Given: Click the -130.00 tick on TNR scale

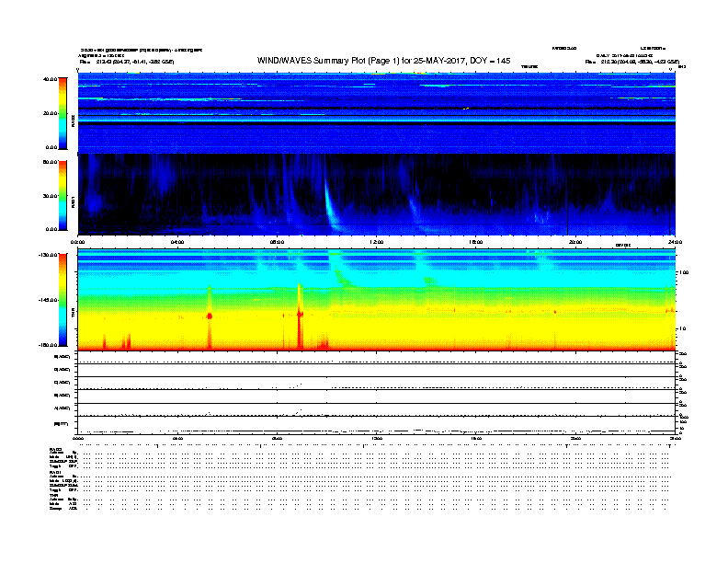Looking at the screenshot, I should [47, 255].
